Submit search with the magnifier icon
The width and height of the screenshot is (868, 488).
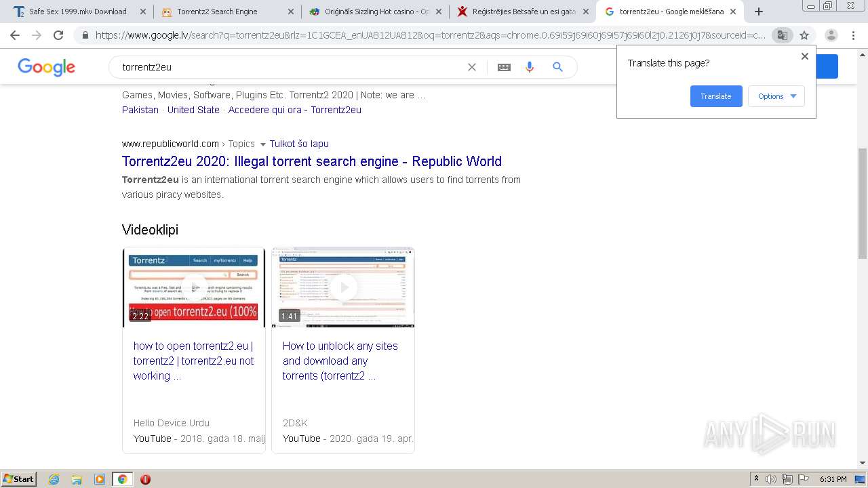click(557, 67)
